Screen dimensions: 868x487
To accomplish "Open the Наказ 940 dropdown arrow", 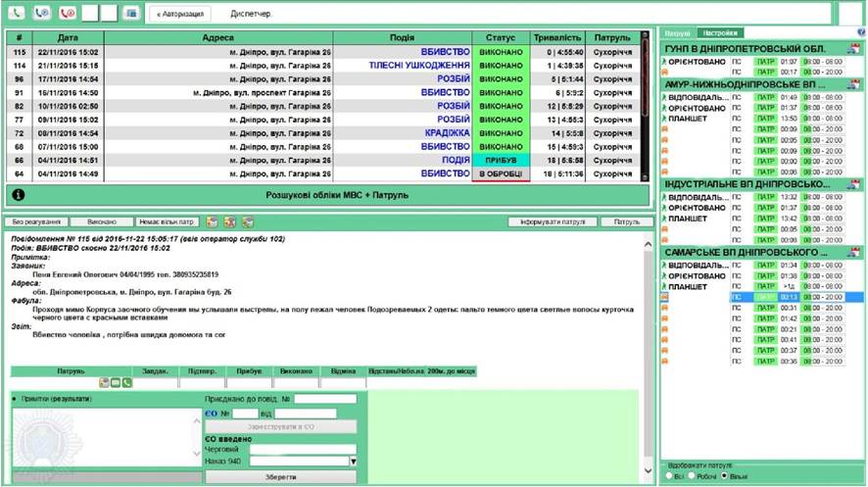I will (353, 461).
